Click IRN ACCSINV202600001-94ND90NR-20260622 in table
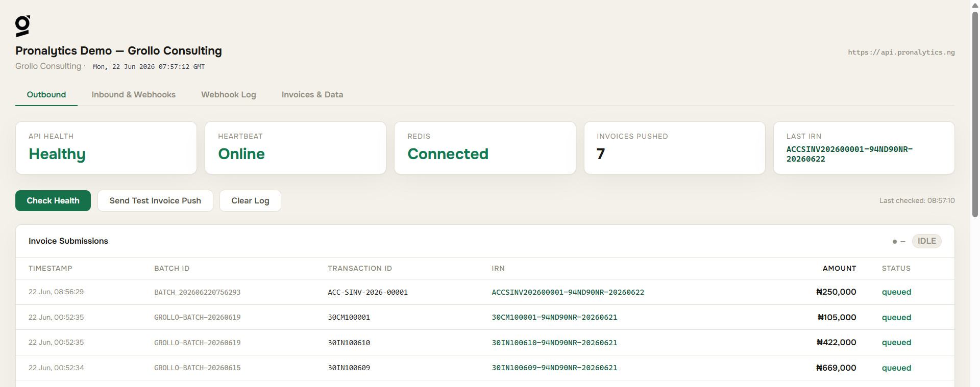 (568, 292)
